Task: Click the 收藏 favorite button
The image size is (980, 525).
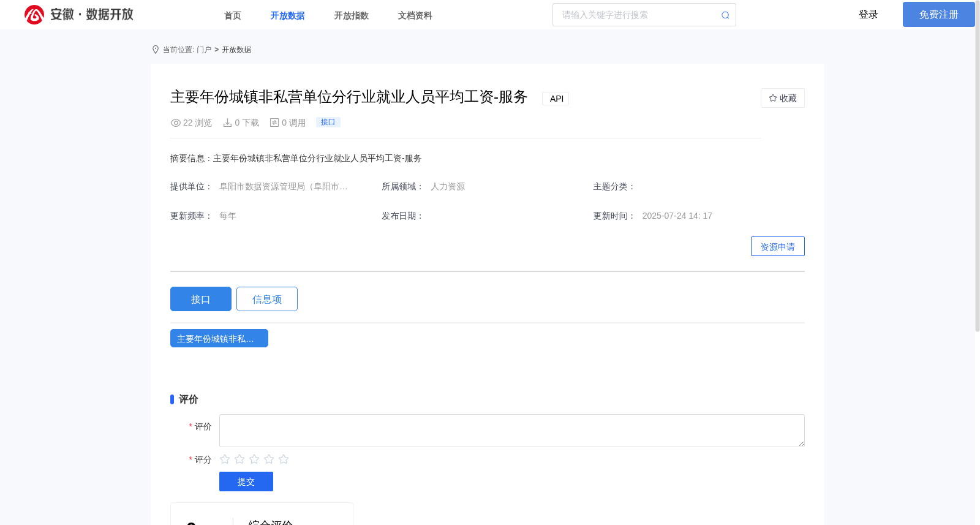Action: pos(783,98)
